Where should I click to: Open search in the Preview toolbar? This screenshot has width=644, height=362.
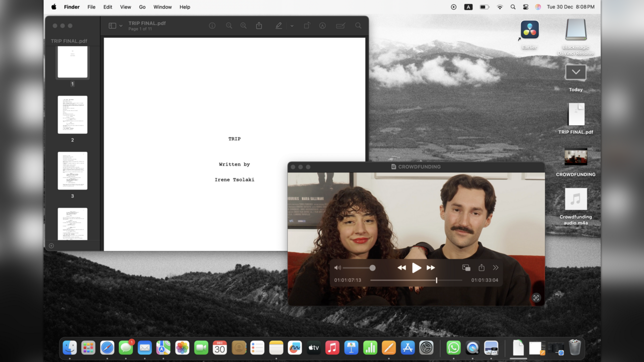(358, 26)
